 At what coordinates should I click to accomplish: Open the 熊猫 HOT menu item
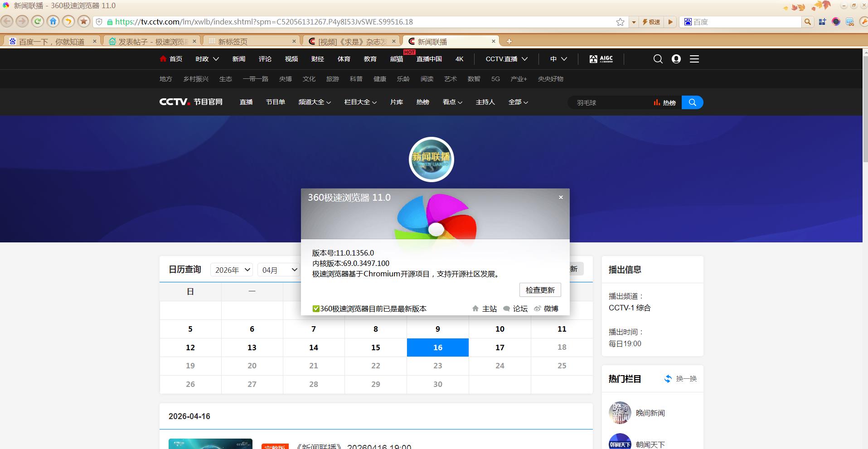tap(397, 59)
